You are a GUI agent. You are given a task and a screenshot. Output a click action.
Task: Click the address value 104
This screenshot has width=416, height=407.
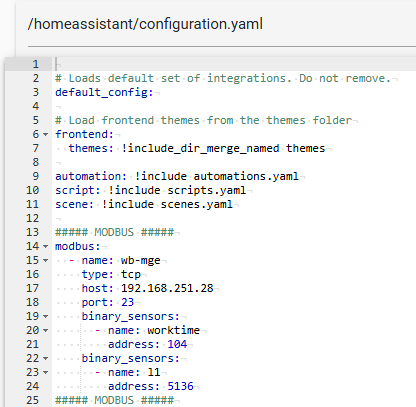point(177,344)
